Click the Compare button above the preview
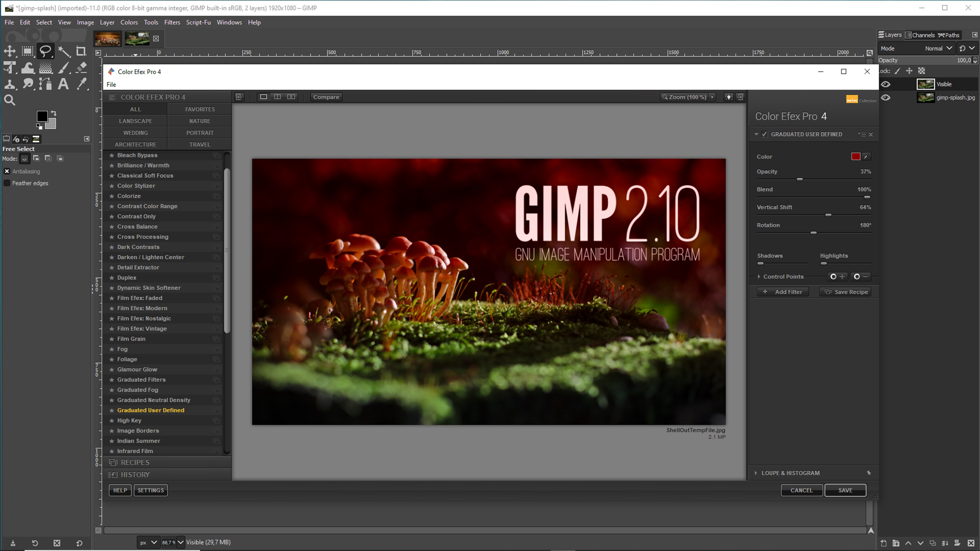 [x=326, y=97]
